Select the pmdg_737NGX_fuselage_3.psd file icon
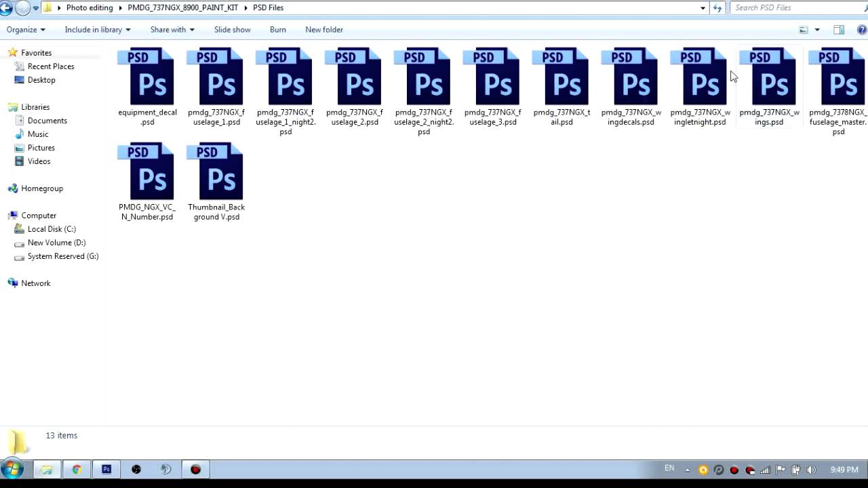 tap(493, 77)
